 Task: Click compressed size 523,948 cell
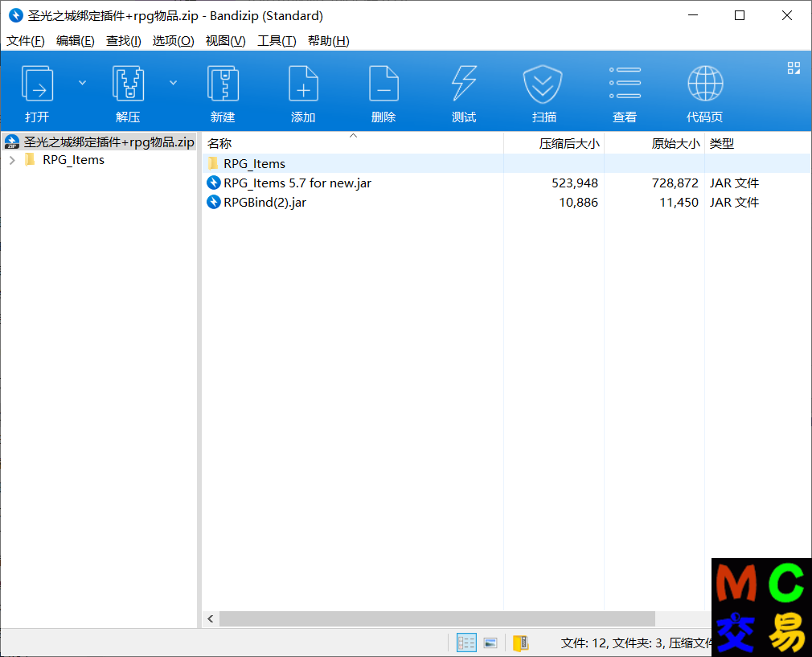(x=575, y=183)
